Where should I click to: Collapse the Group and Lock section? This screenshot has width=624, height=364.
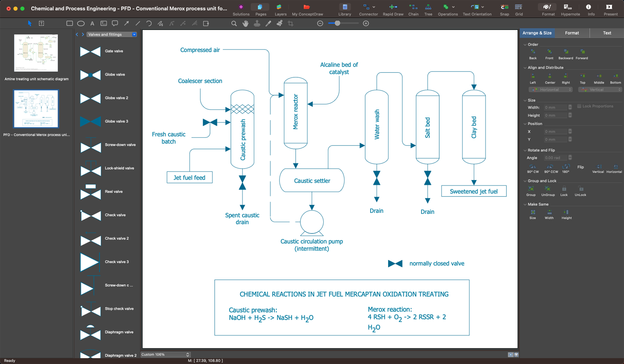(525, 181)
